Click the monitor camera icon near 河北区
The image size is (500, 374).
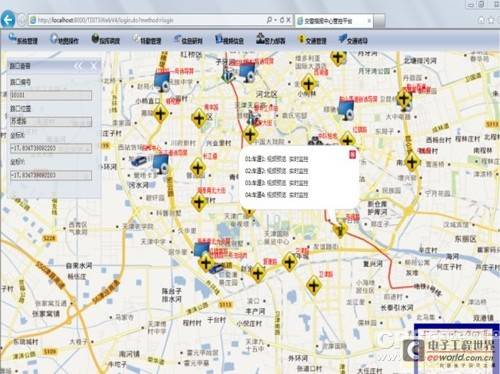click(247, 72)
